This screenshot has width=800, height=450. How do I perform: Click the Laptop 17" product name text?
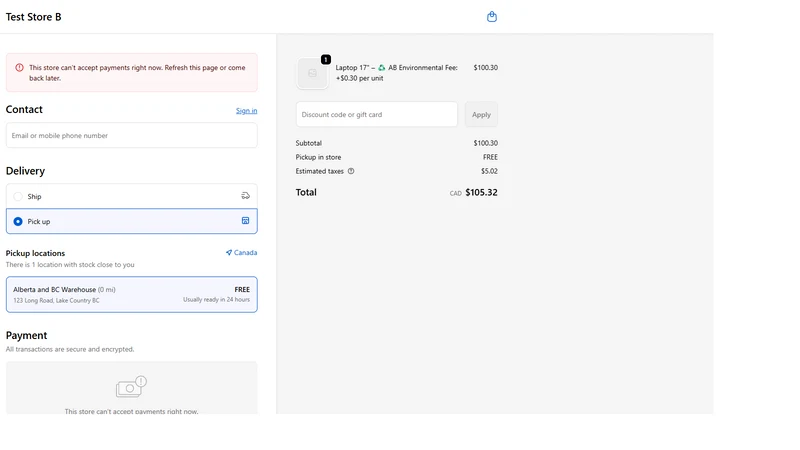[396, 73]
